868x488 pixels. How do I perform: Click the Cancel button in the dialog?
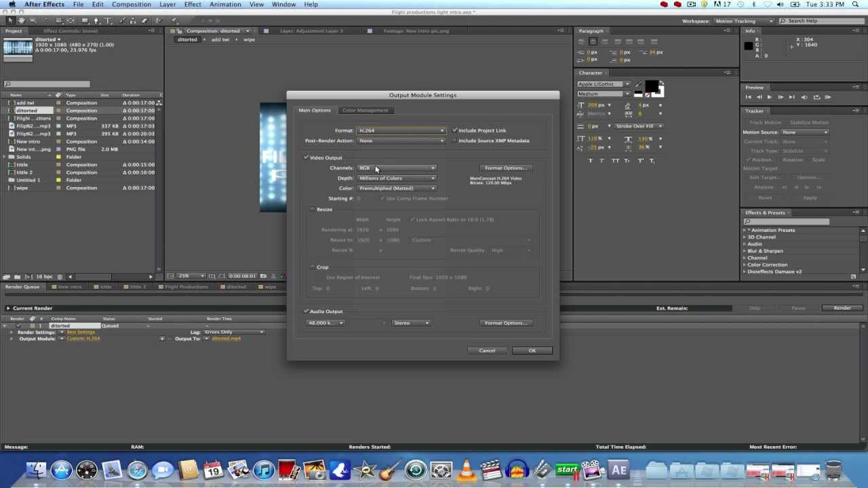(487, 350)
